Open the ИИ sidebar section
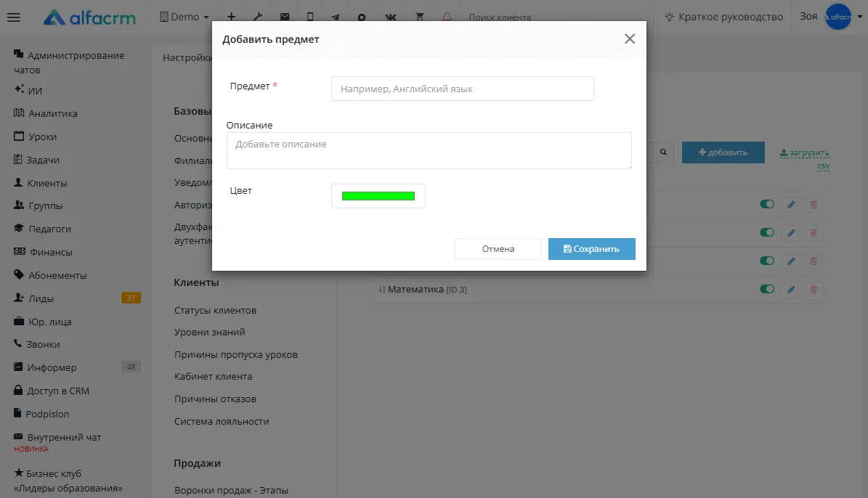Viewport: 868px width, 498px height. coord(28,90)
